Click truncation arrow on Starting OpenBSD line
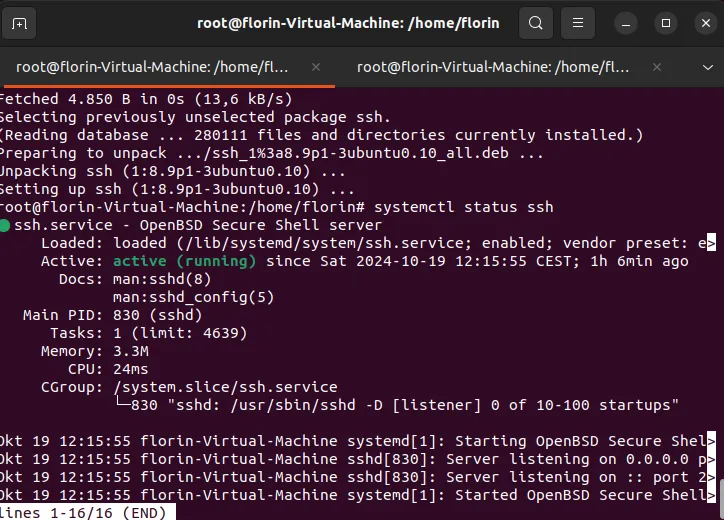 (710, 441)
